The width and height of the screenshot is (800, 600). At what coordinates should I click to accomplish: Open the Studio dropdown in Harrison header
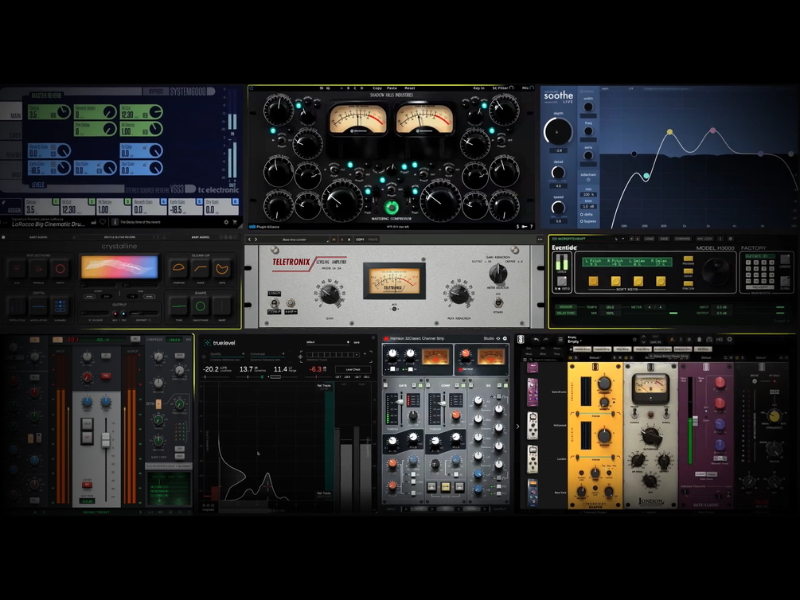pyautogui.click(x=489, y=339)
